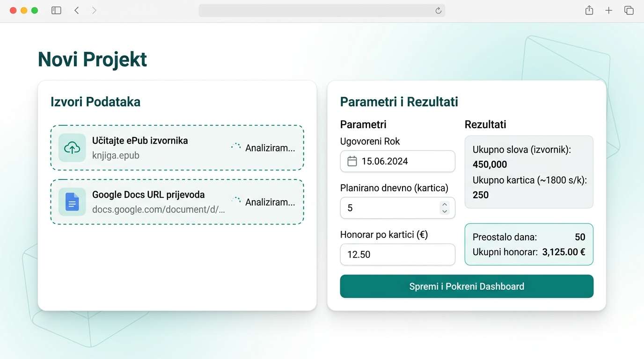Open the calendar icon in Ugovoreni Rok
The height and width of the screenshot is (359, 644).
(352, 161)
